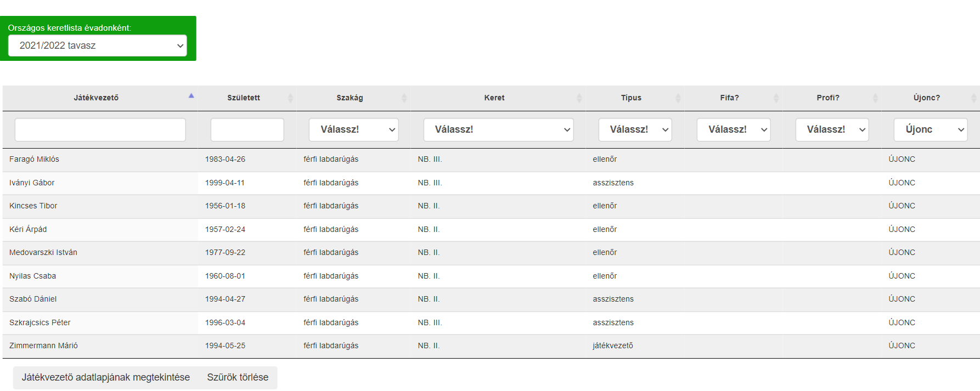The image size is (980, 391).
Task: Select the Zimmermann Márió row
Action: pos(491,346)
